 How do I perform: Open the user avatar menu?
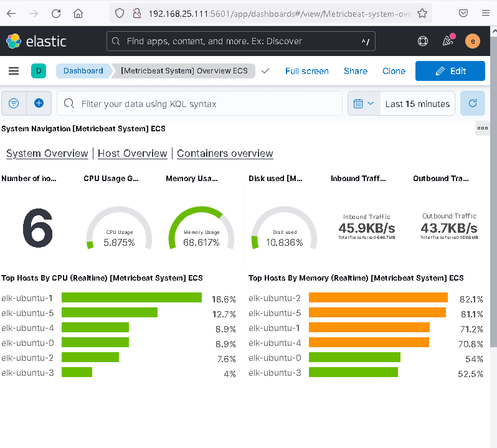coord(472,41)
